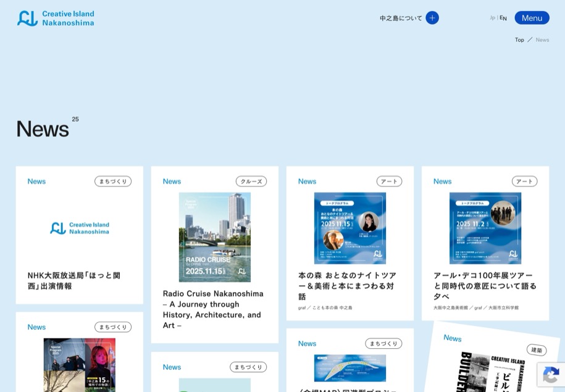Screen dimensions: 565x392
Task: Click the アート tag on 本の森 card
Action: [x=389, y=181]
